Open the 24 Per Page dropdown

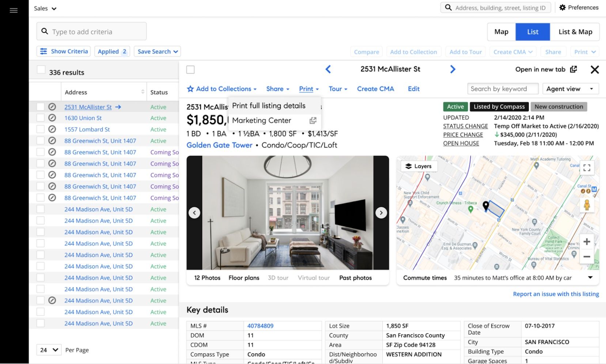point(49,350)
